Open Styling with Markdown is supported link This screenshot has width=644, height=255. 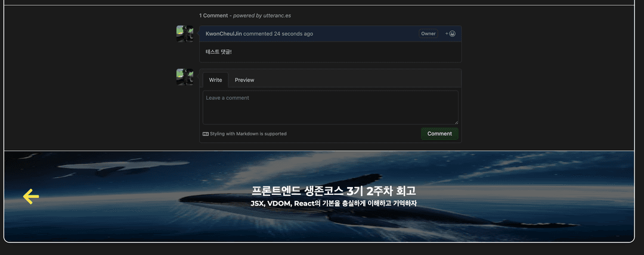248,134
